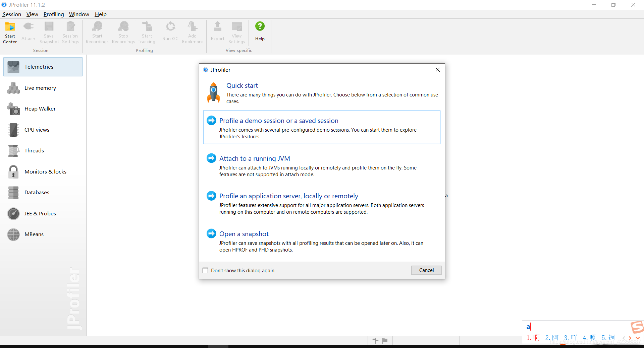
Task: Click the IME input field with 'a'
Action: tap(576, 327)
